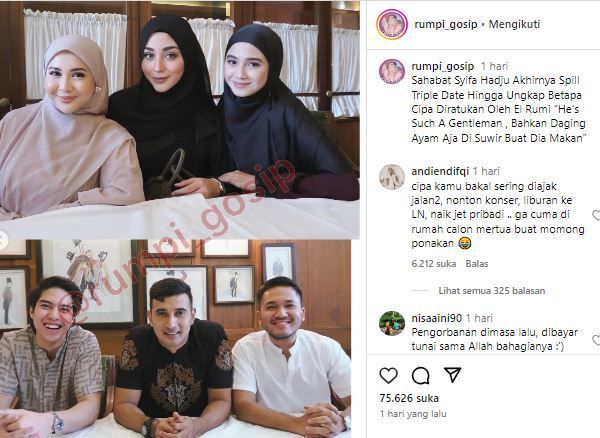The height and width of the screenshot is (438, 600).
Task: Open rumpi_gosip profile picture in header
Action: tap(392, 24)
